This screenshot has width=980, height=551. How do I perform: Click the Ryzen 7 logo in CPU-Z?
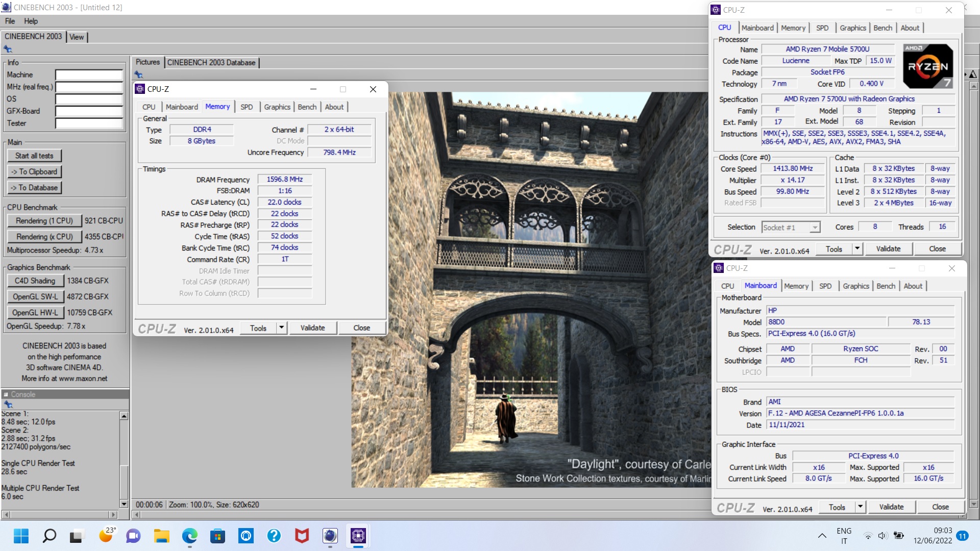(x=927, y=66)
